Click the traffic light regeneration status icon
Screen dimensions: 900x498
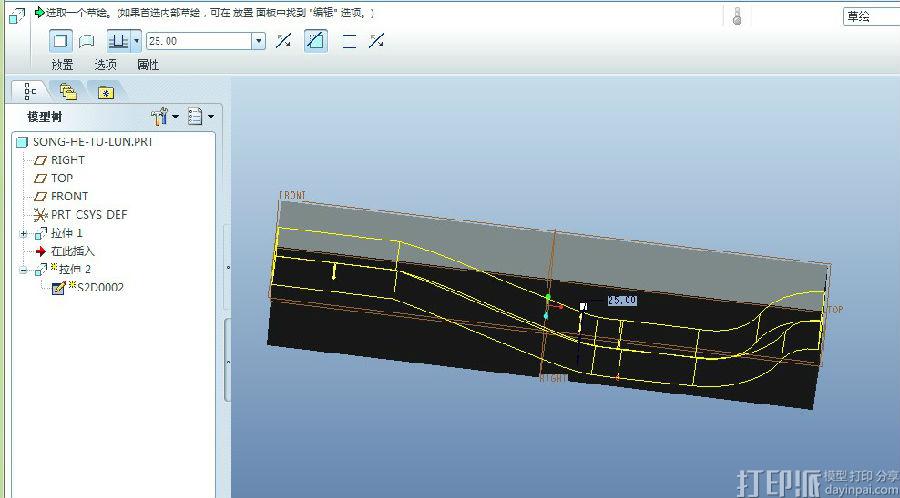[x=737, y=16]
